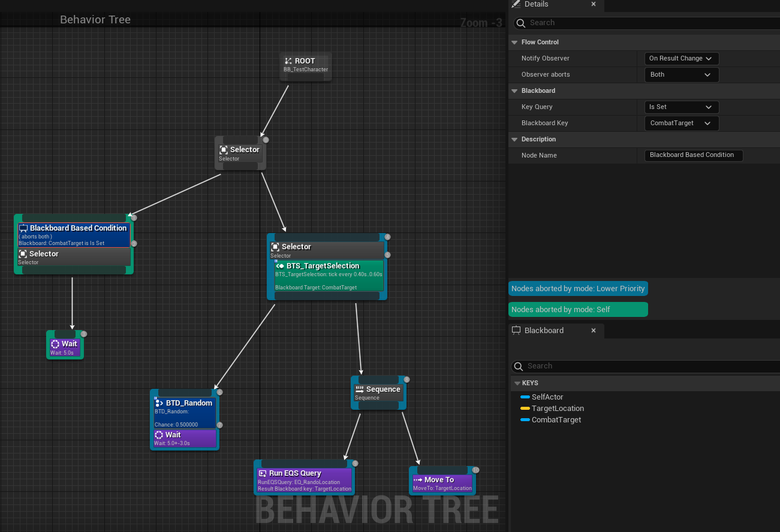The image size is (780, 532).
Task: Click the ROOT node icon
Action: click(288, 61)
